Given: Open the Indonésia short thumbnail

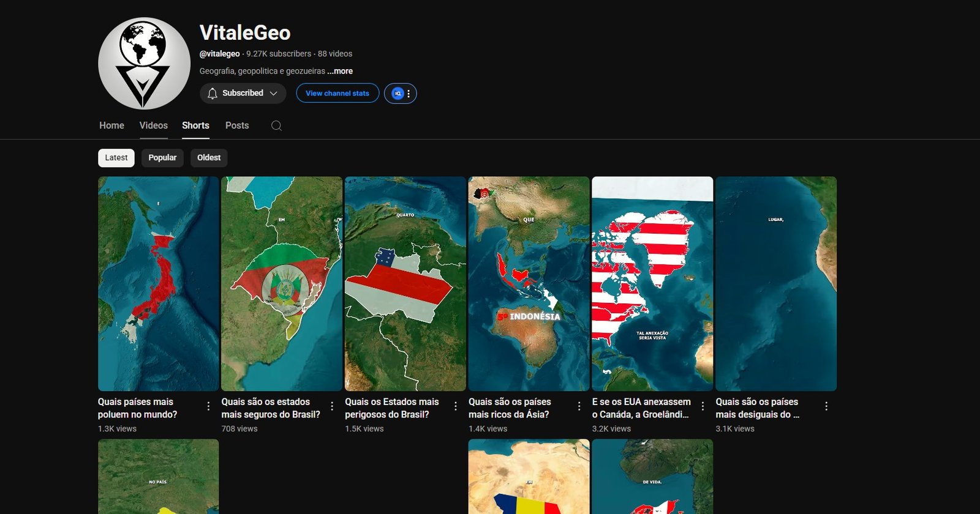Looking at the screenshot, I should pyautogui.click(x=529, y=284).
